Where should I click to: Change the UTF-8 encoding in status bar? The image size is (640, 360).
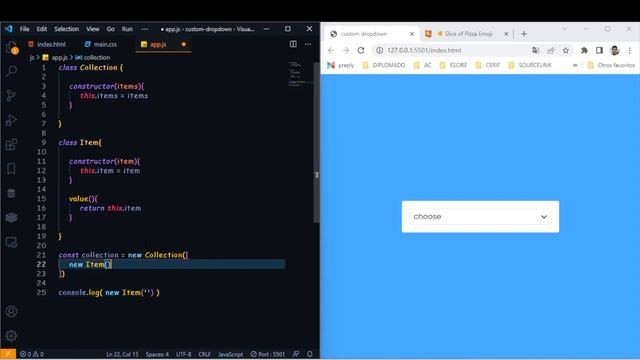(x=183, y=354)
